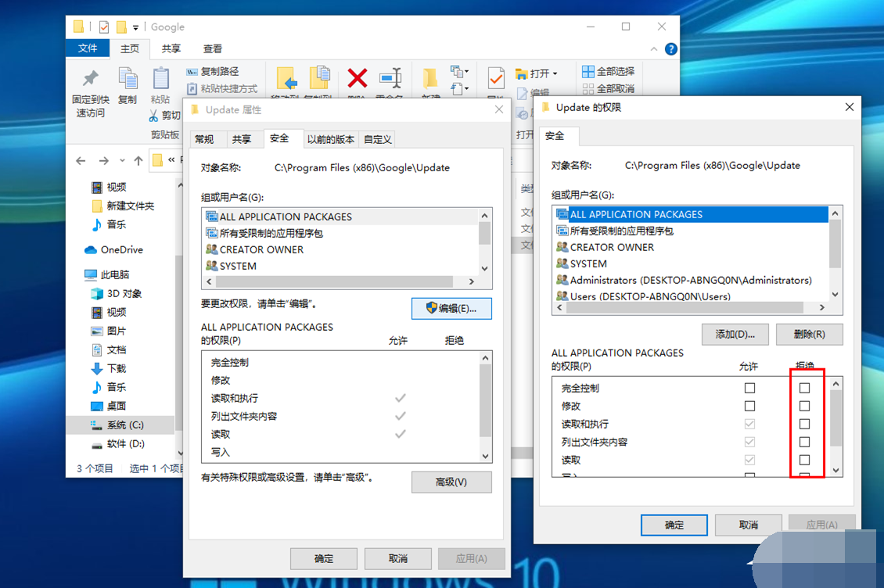884x588 pixels.
Task: Open the File menu tab in Explorer
Action: pos(88,48)
